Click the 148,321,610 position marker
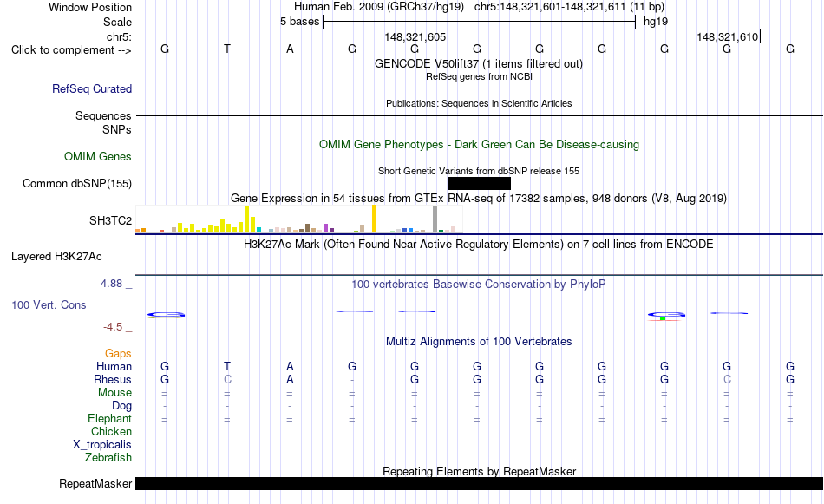The height and width of the screenshot is (504, 824). point(728,36)
